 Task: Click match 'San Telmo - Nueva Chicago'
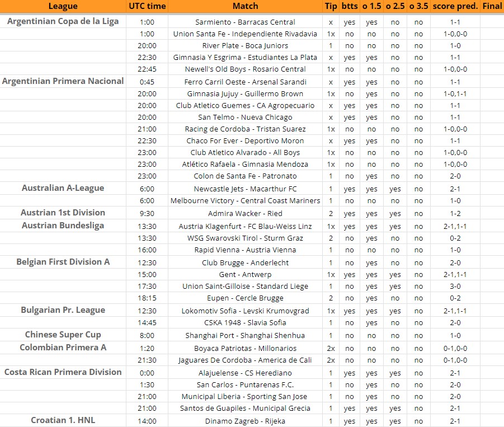(x=245, y=118)
